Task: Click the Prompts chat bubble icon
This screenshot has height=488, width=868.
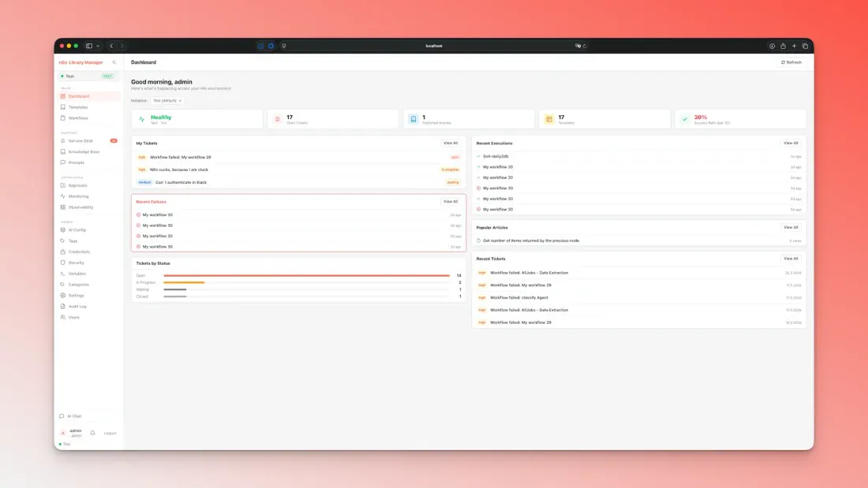Action: (62, 162)
